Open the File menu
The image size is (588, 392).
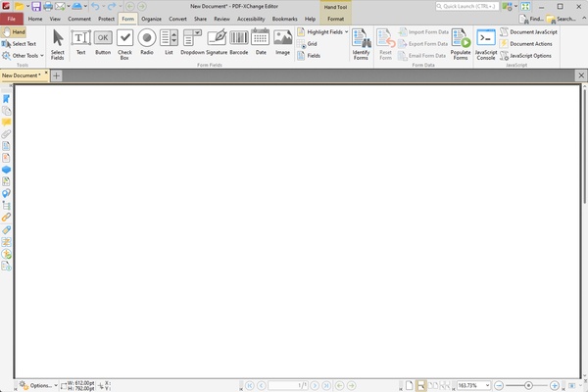tap(12, 19)
